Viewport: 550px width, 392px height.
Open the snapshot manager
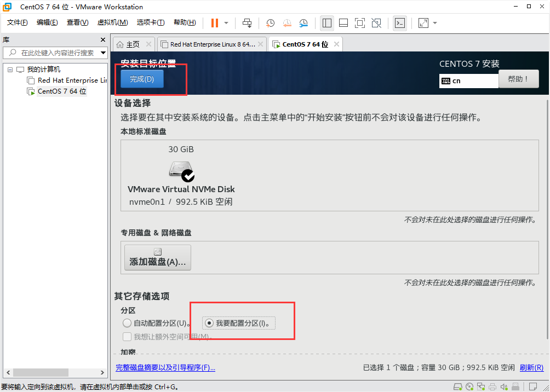303,23
